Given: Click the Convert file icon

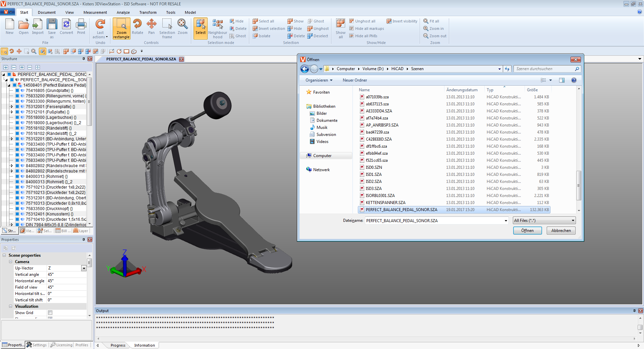Looking at the screenshot, I should 66,27.
